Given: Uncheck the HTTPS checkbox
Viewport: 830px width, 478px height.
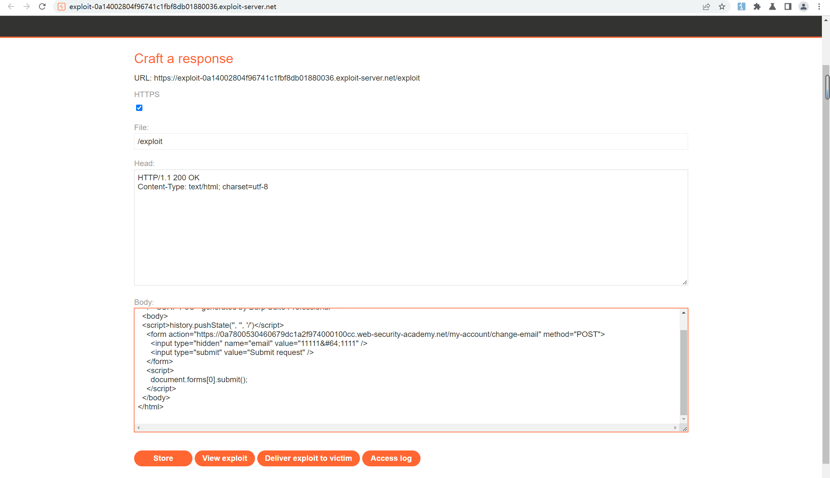Looking at the screenshot, I should coord(139,108).
